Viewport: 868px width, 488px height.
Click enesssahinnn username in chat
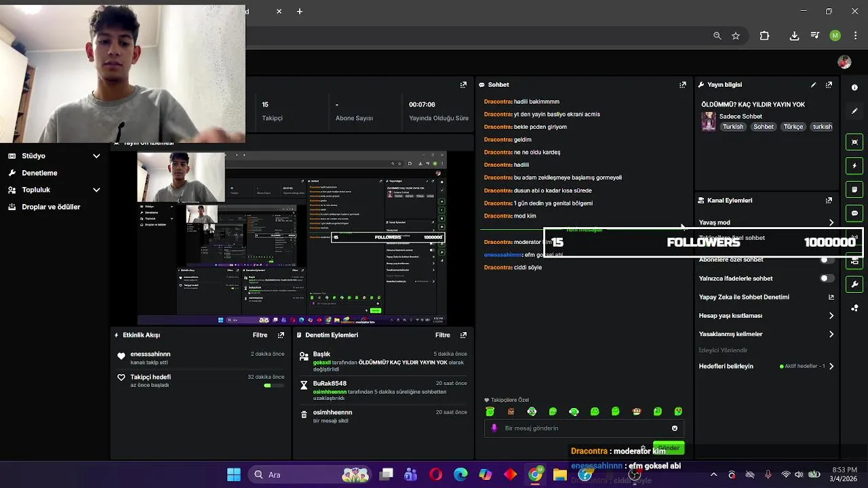(x=502, y=255)
